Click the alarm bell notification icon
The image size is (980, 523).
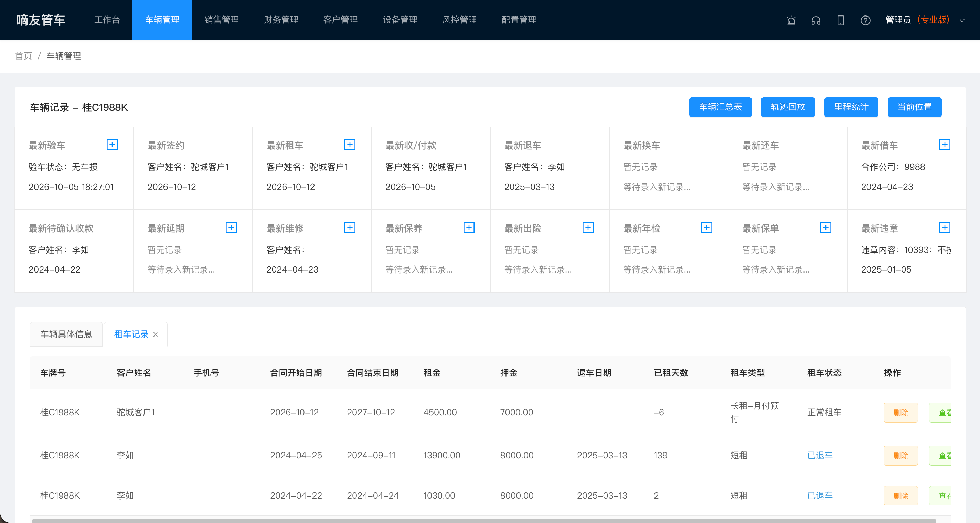(791, 20)
